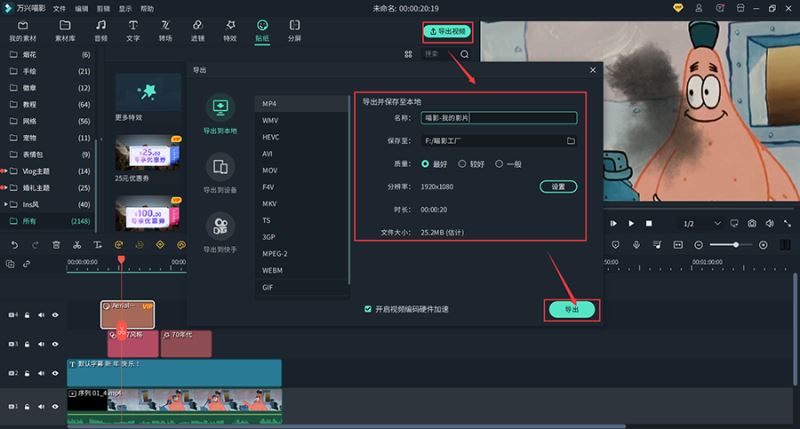Select MOV export format

coord(302,170)
